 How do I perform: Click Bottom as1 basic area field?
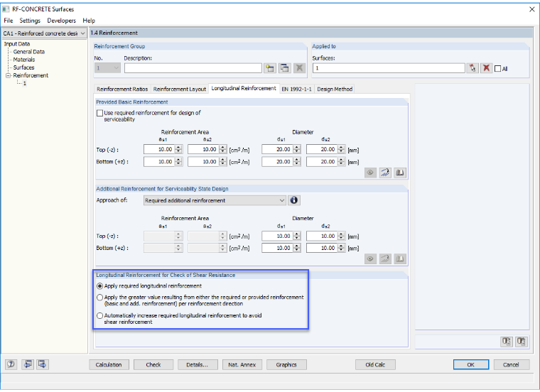tap(159, 162)
